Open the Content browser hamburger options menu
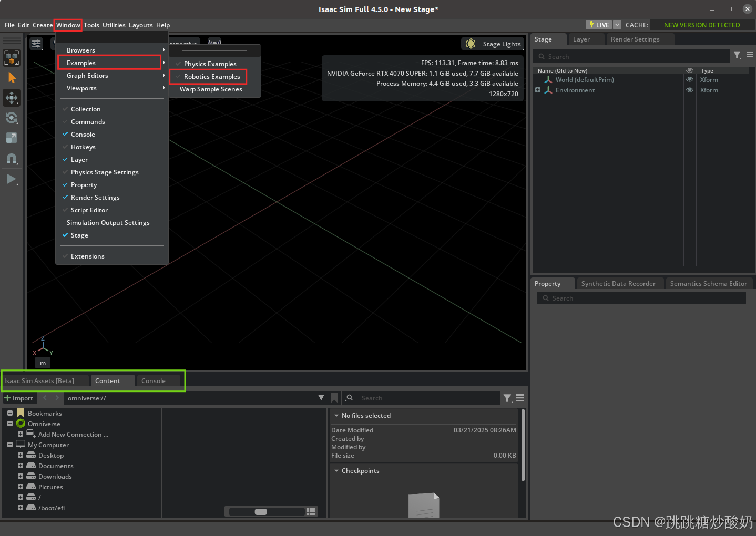The width and height of the screenshot is (756, 536). (520, 398)
